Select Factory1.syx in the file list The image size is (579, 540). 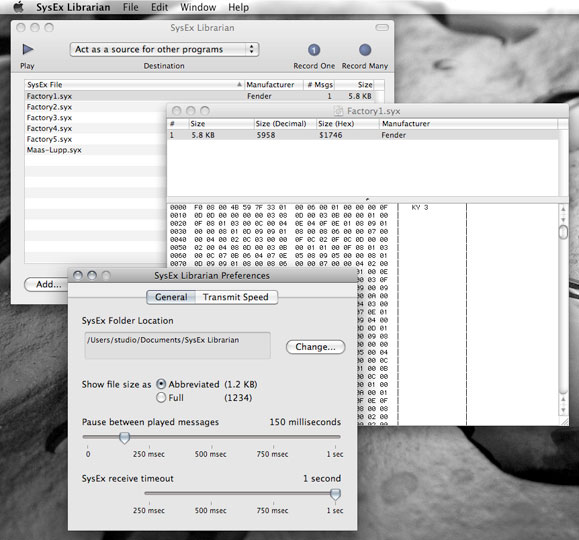click(199, 96)
